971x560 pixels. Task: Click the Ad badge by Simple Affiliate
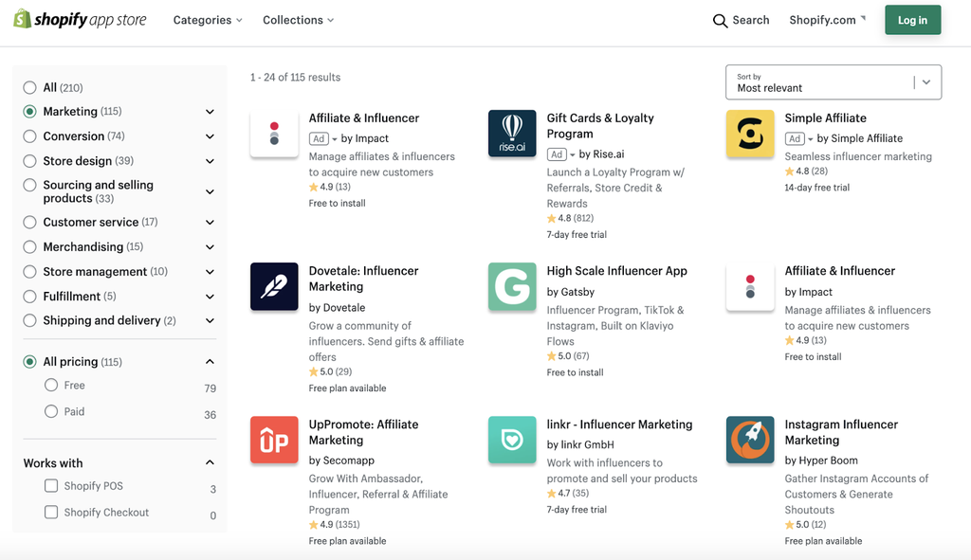[x=795, y=138]
